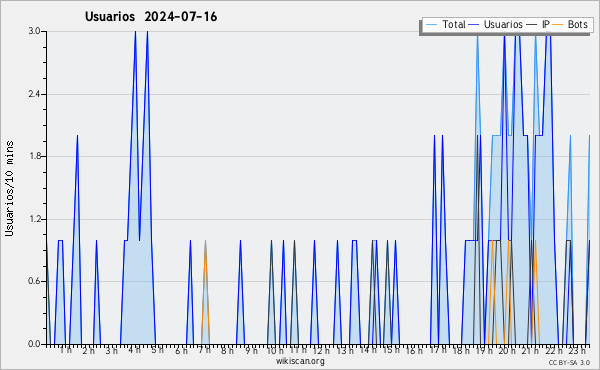This screenshot has height=370, width=600.
Task: Click the 20 h x-axis label
Action: tap(507, 351)
